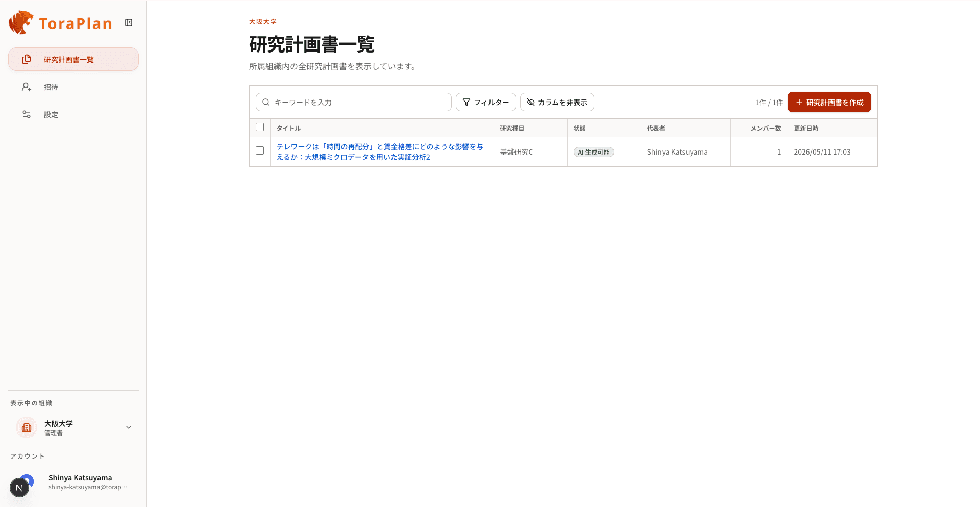Collapse the sidebar panel icon

tap(129, 22)
